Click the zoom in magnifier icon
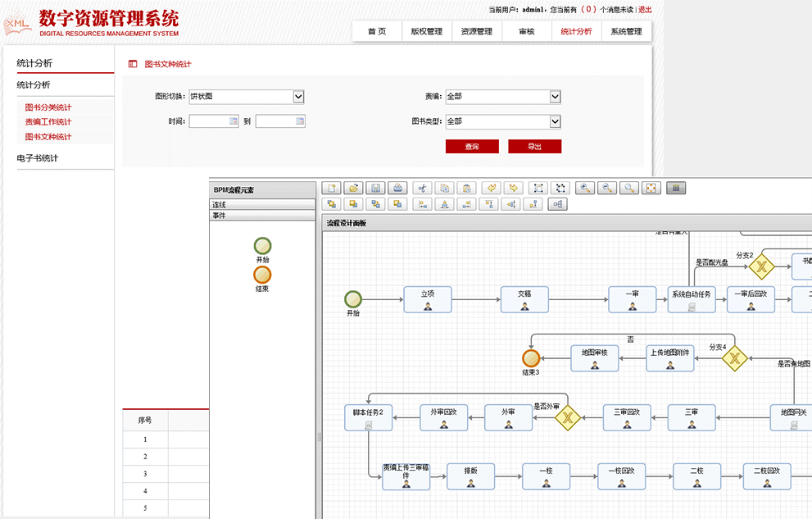The image size is (812, 519). tap(585, 188)
